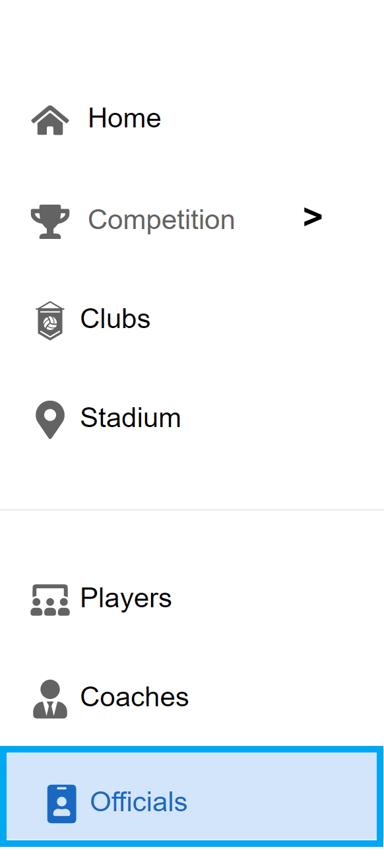Select the Clubs pennant badge icon
Viewport: 384px width, 868px height.
tap(50, 321)
